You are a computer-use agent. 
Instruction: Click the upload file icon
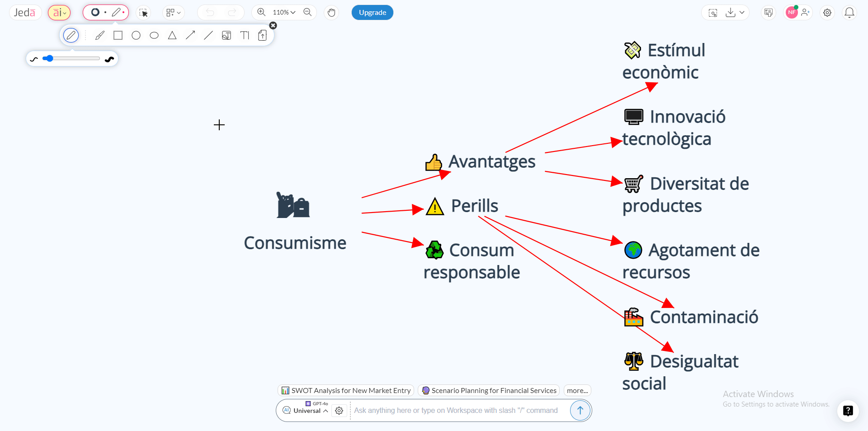coord(262,35)
